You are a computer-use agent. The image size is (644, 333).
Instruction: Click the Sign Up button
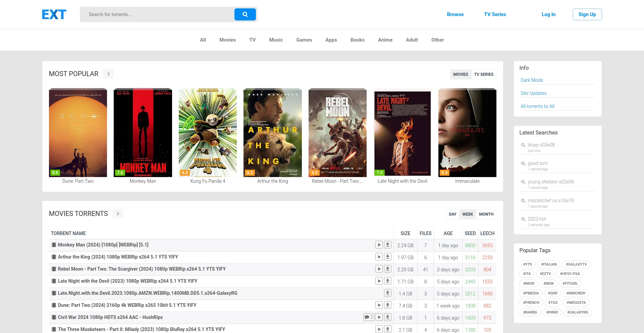point(587,14)
